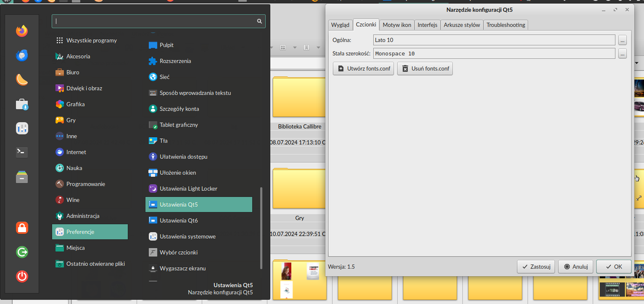Open the orange Clementine icon in sidebar

[22, 79]
